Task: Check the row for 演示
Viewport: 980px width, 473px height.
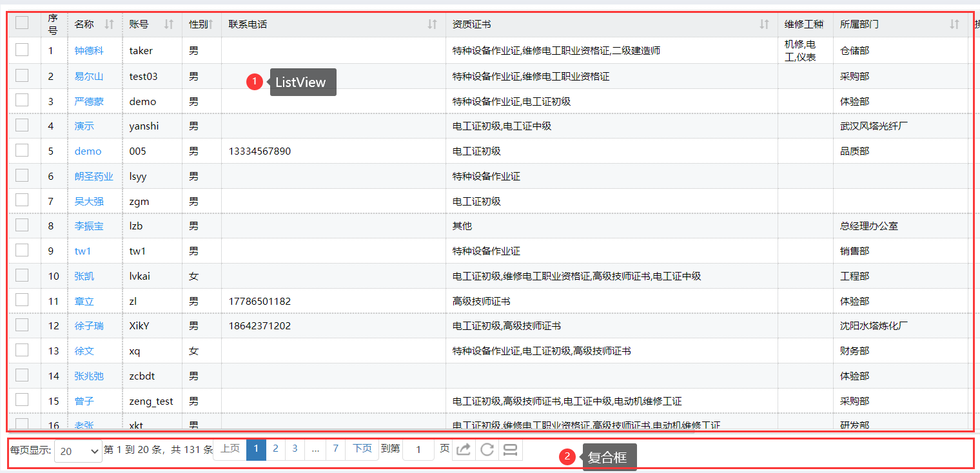Action: (22, 125)
